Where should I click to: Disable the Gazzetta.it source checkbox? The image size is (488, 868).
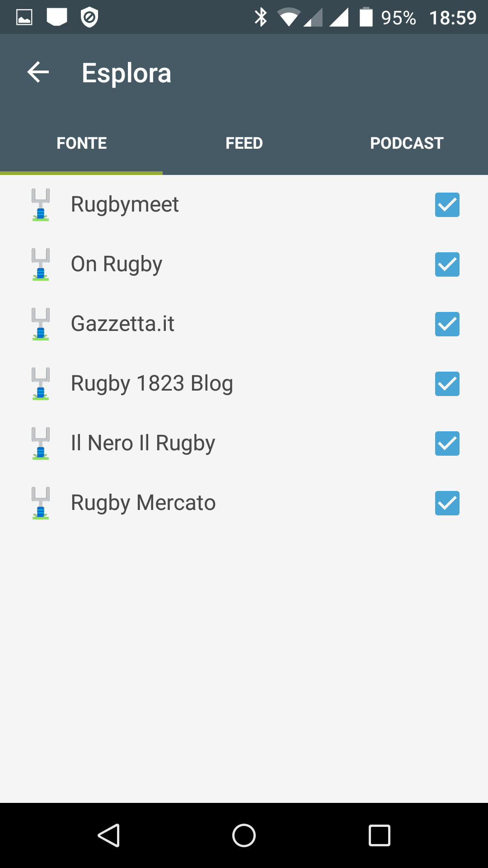447,324
